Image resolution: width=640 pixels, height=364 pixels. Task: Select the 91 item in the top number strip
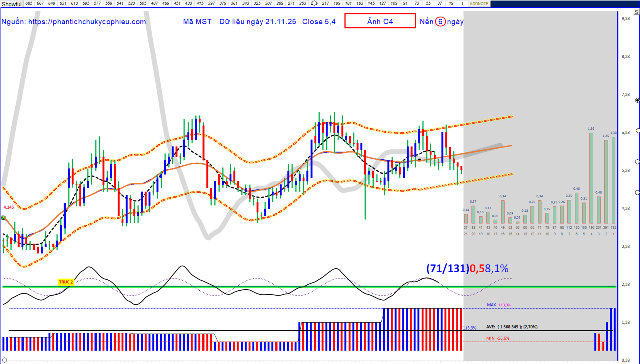405,3
